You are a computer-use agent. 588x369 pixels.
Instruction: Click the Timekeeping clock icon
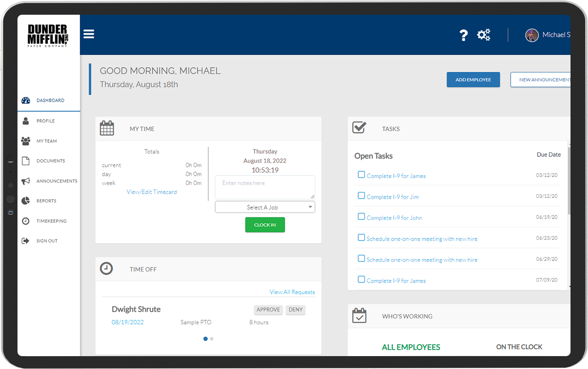coord(26,221)
